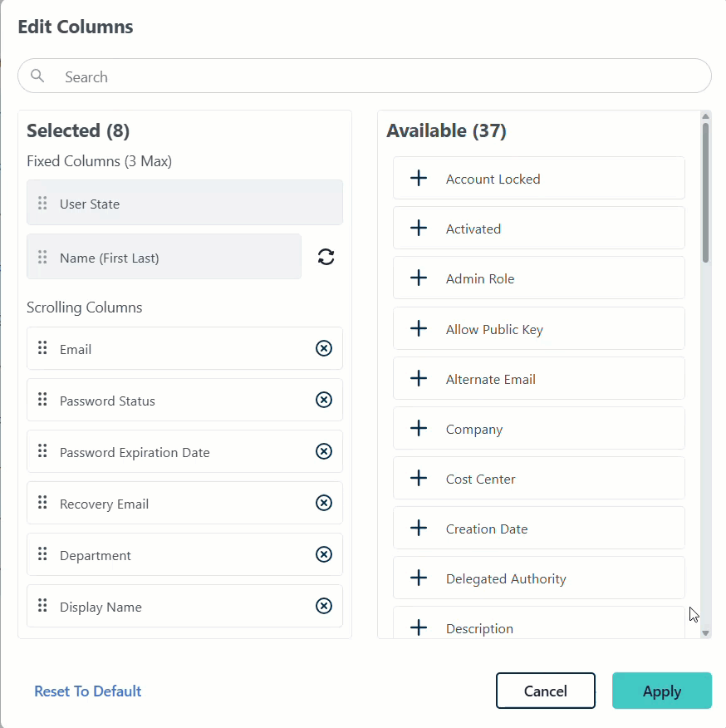Add the Account Locked column

pyautogui.click(x=419, y=179)
